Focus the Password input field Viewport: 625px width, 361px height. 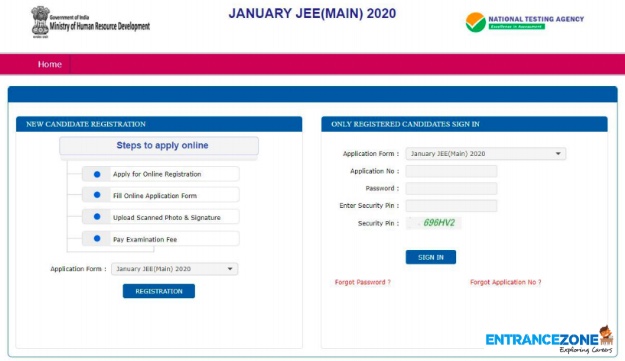tap(451, 188)
